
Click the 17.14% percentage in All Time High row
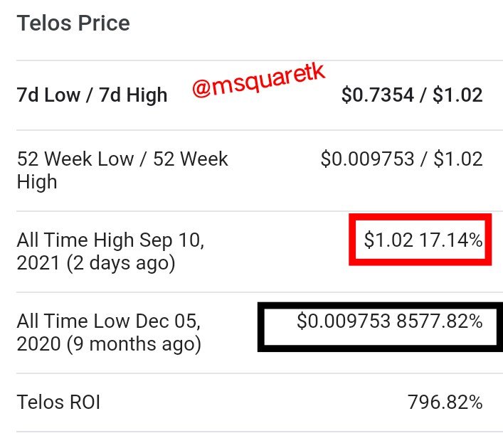pos(451,240)
